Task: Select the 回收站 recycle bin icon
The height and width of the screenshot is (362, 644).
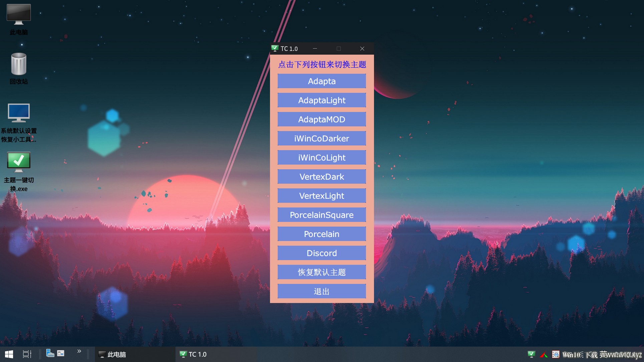Action: (19, 68)
